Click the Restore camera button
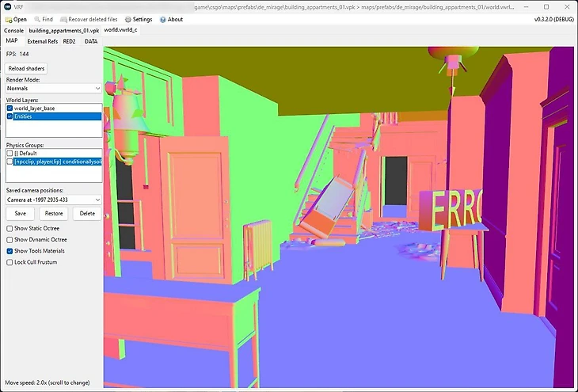The image size is (578, 392). tap(54, 214)
